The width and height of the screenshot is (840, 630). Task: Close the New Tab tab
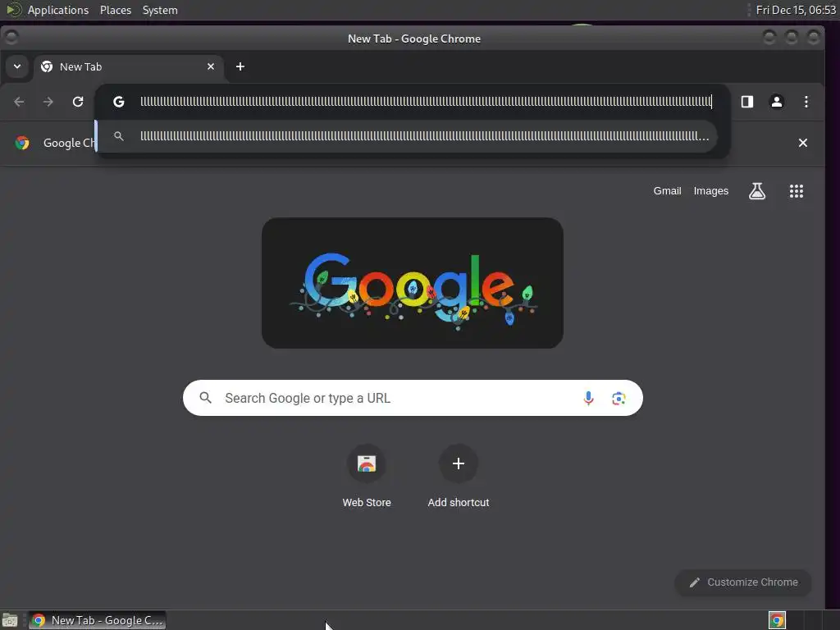click(211, 66)
